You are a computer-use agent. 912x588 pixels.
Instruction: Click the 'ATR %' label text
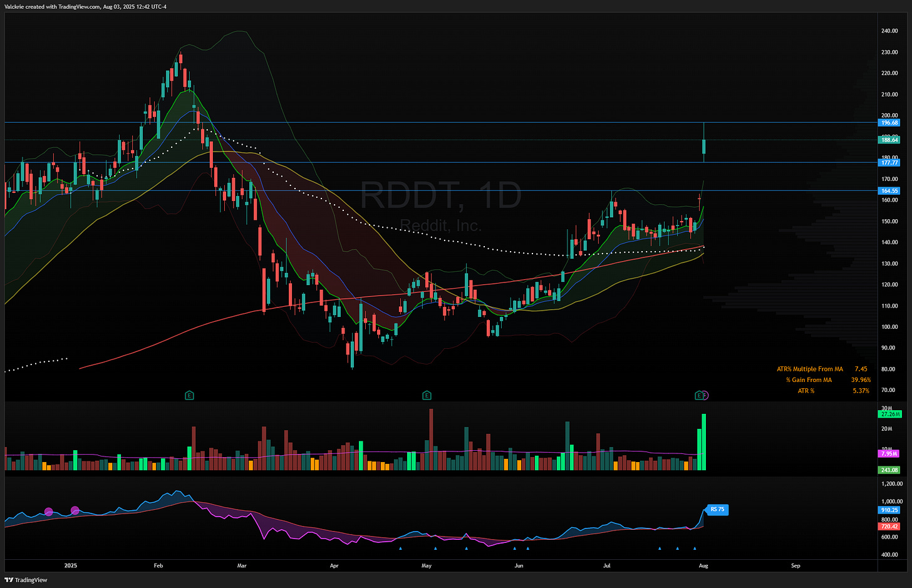[806, 391]
